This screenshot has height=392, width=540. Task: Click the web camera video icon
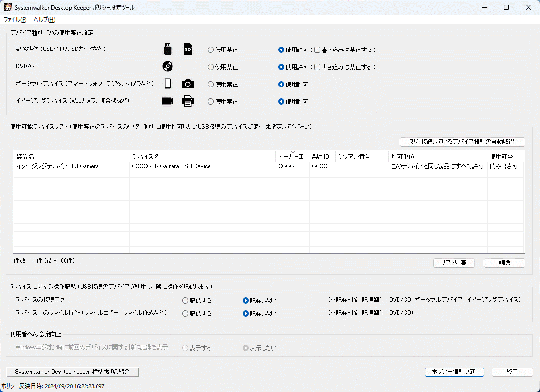(x=168, y=101)
